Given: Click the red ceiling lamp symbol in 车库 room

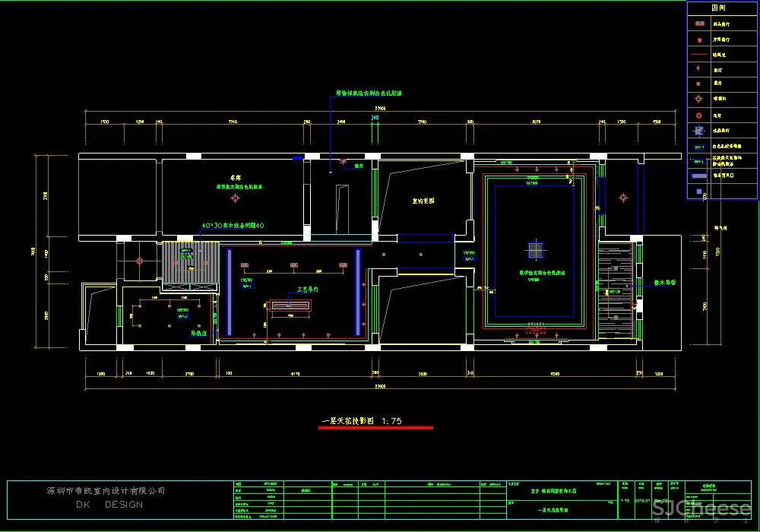Looking at the screenshot, I should tap(235, 198).
